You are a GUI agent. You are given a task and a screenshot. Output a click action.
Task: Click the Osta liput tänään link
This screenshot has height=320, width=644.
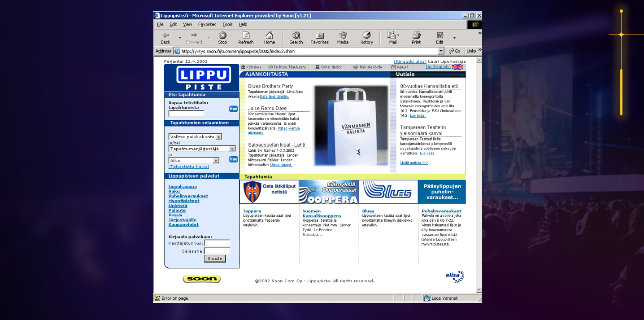(274, 96)
